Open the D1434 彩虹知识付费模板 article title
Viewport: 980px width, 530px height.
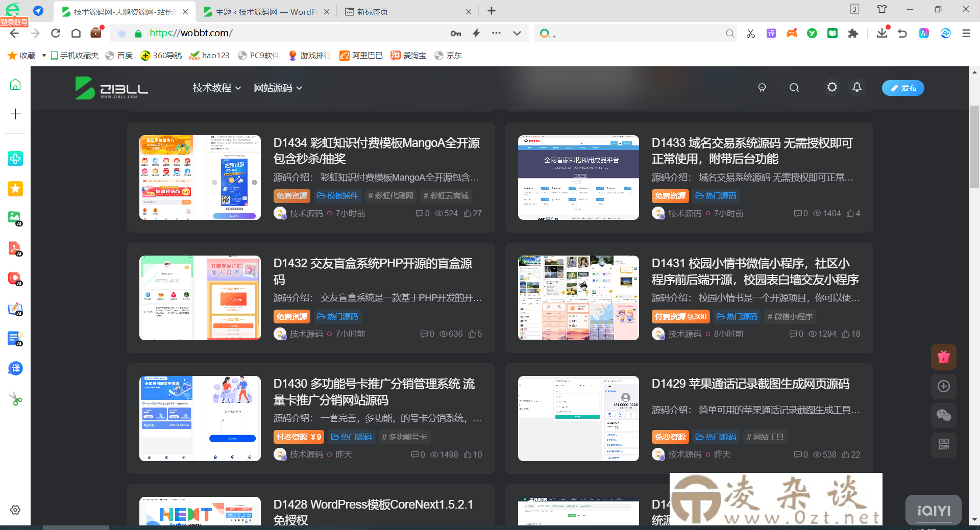click(x=377, y=151)
